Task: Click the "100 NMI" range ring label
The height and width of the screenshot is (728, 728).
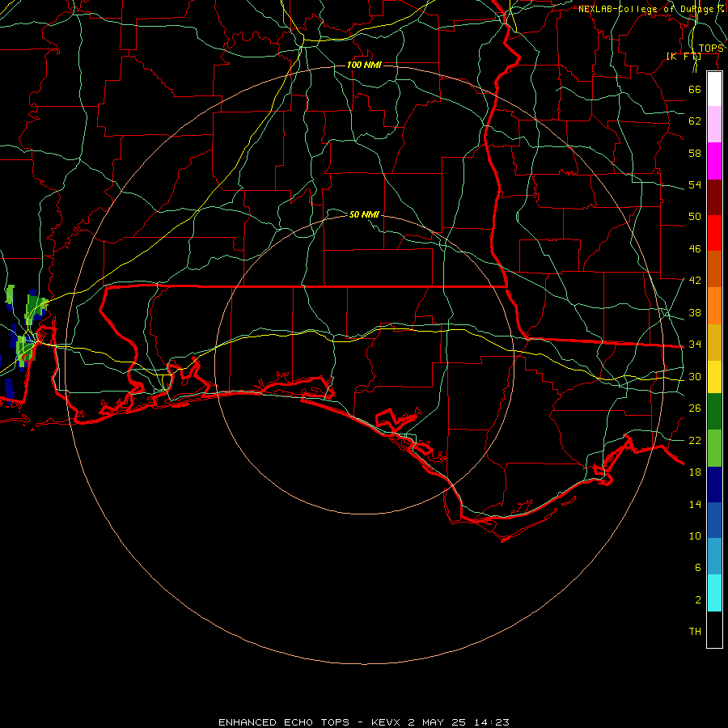Action: coord(364,65)
